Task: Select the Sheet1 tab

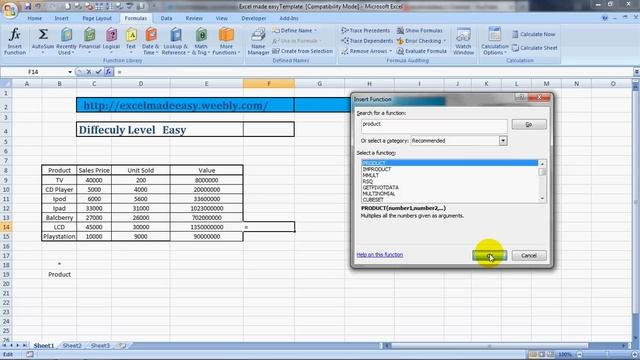Action: (44, 346)
